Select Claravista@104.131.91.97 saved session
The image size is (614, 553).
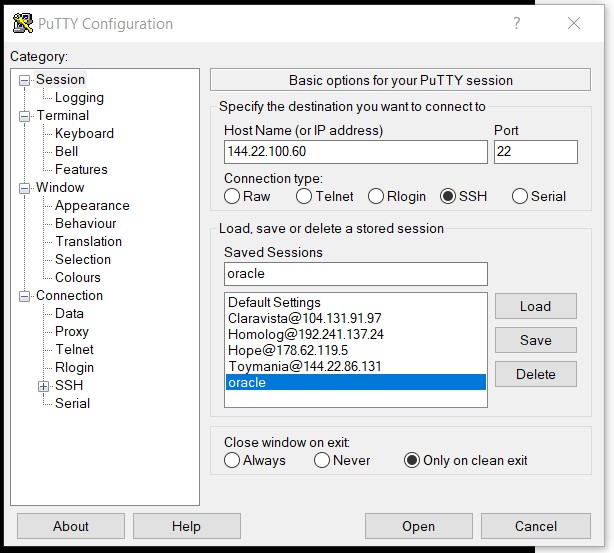click(x=356, y=318)
